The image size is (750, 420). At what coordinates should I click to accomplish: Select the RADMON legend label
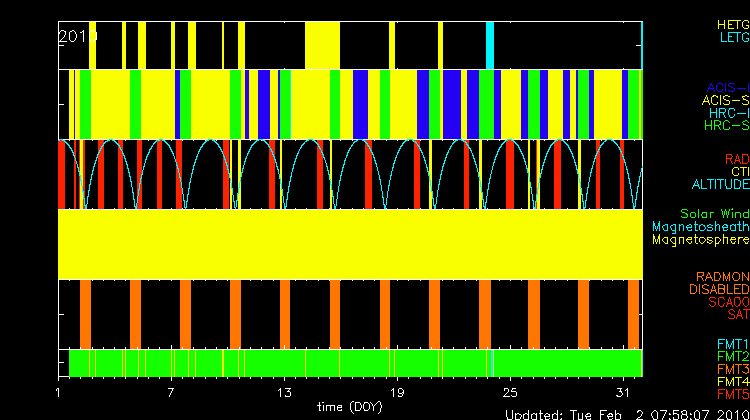coord(723,277)
